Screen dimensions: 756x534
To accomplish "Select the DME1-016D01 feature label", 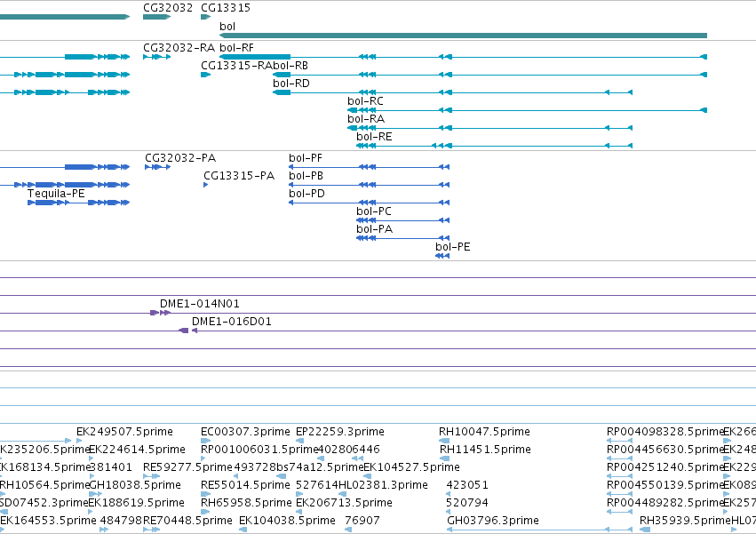I will [x=232, y=322].
